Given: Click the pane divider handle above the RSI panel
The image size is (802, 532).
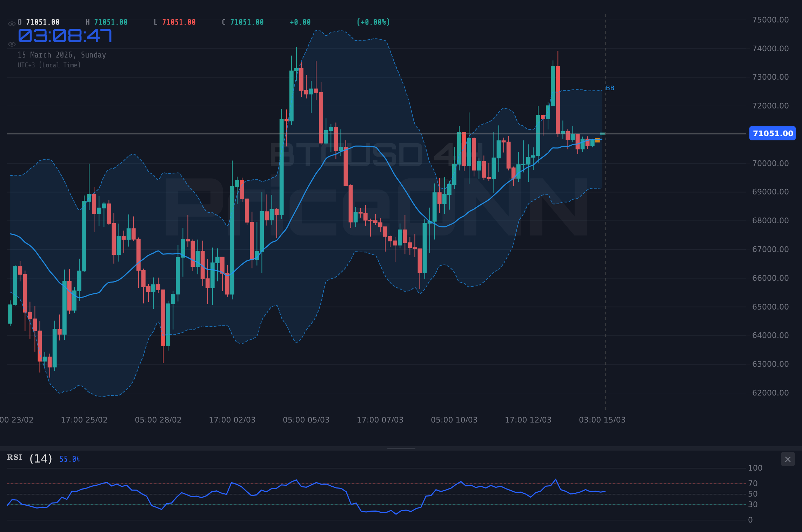Looking at the screenshot, I should click(x=401, y=448).
